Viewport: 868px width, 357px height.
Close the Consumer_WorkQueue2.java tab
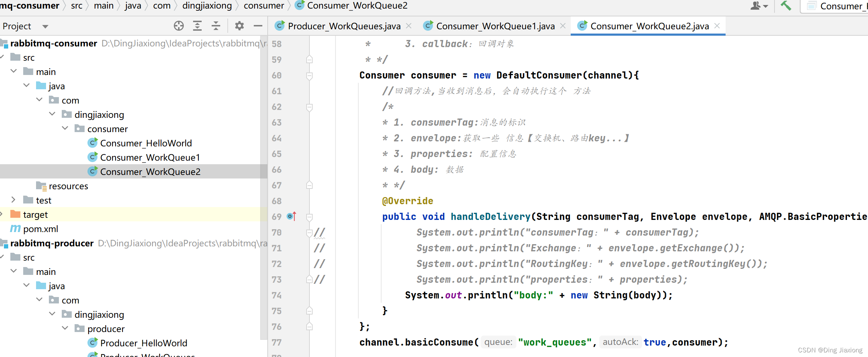tap(717, 26)
